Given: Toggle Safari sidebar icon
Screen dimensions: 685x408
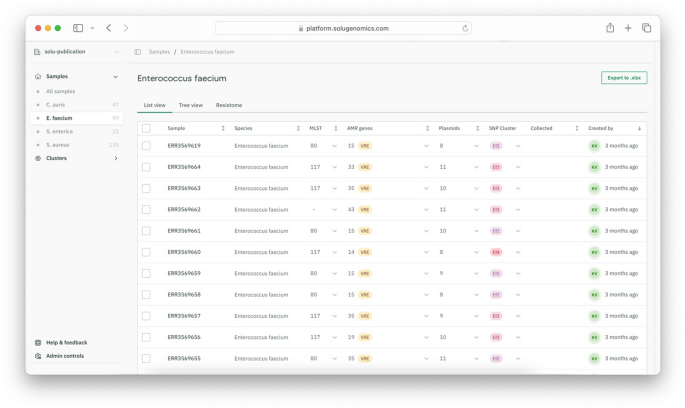Looking at the screenshot, I should tap(78, 28).
